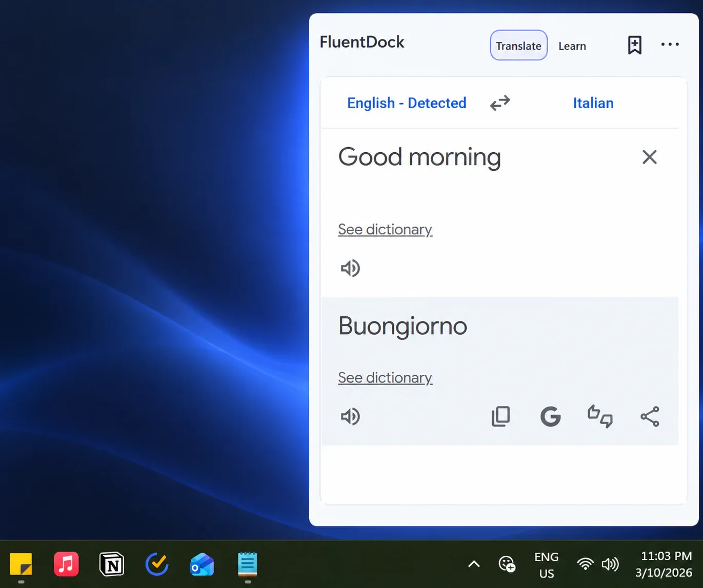Play Buongiorno pronunciation audio

(351, 416)
